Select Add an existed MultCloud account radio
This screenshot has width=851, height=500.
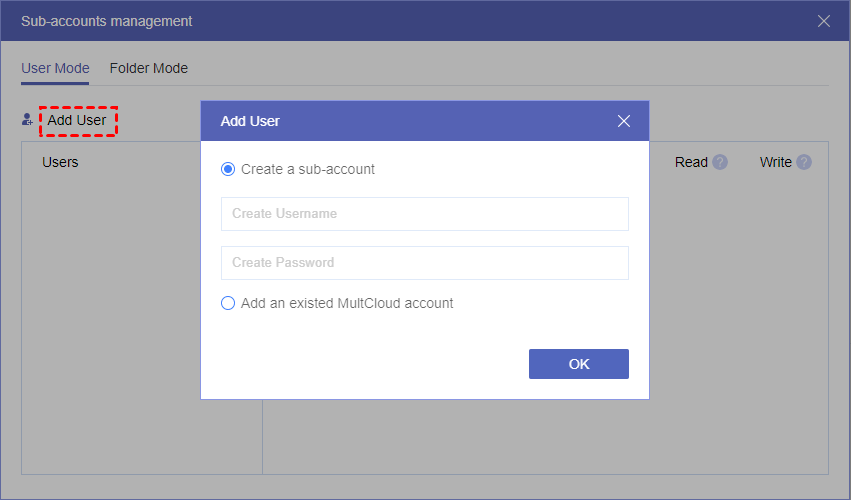click(x=228, y=303)
